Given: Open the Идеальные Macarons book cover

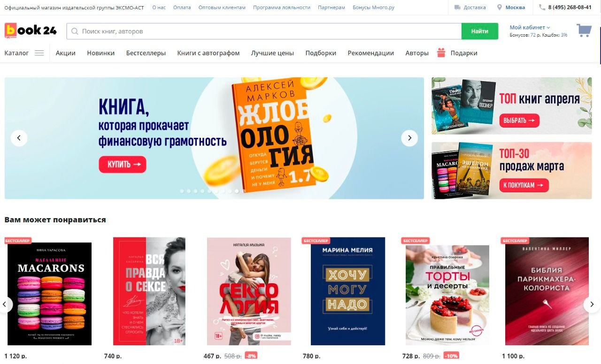Looking at the screenshot, I should [x=50, y=294].
